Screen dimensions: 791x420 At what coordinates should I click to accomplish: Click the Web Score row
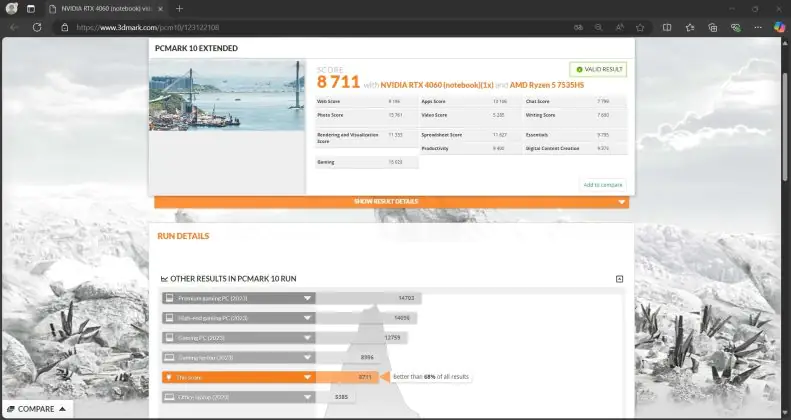pyautogui.click(x=367, y=101)
